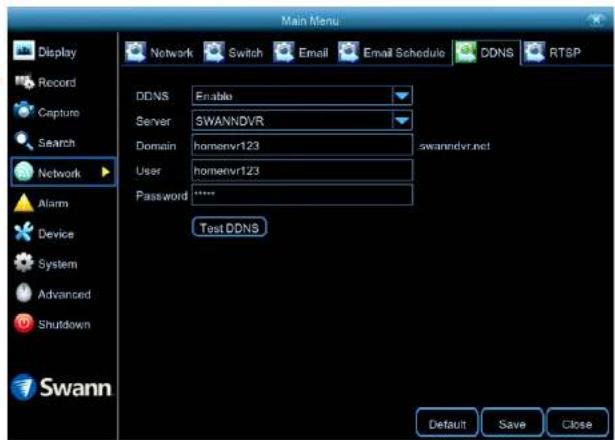
Task: Open the DDNS Enable dropdown arrow
Action: (402, 96)
